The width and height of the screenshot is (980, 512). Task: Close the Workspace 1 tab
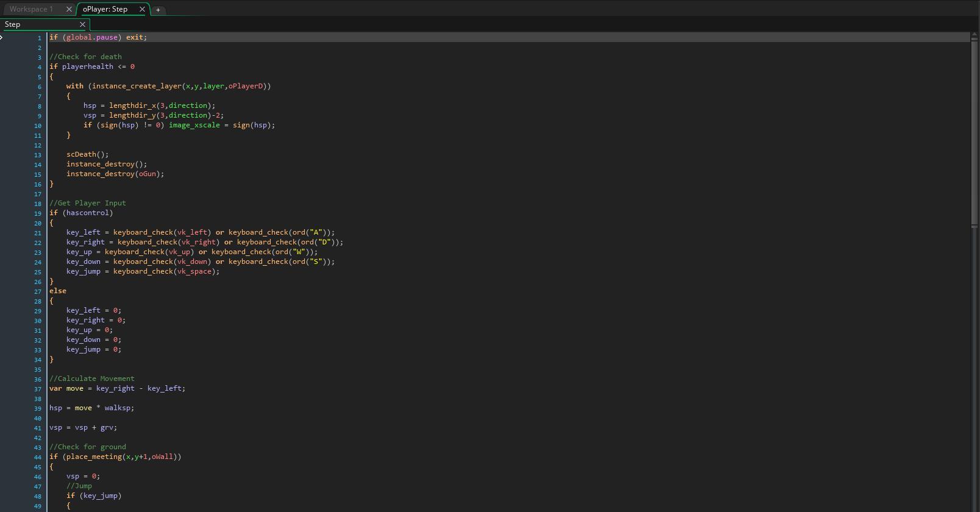69,9
